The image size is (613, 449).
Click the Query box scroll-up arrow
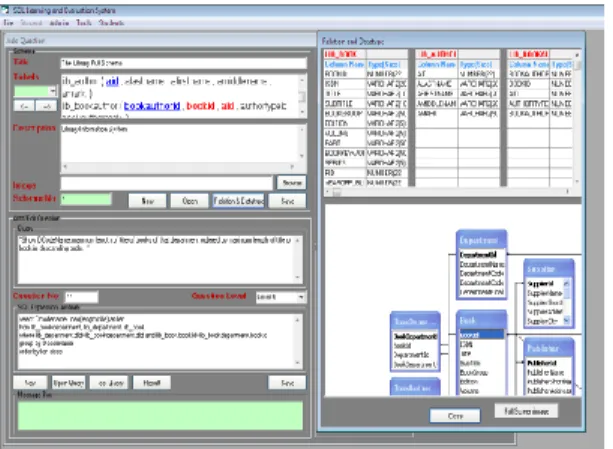point(298,241)
